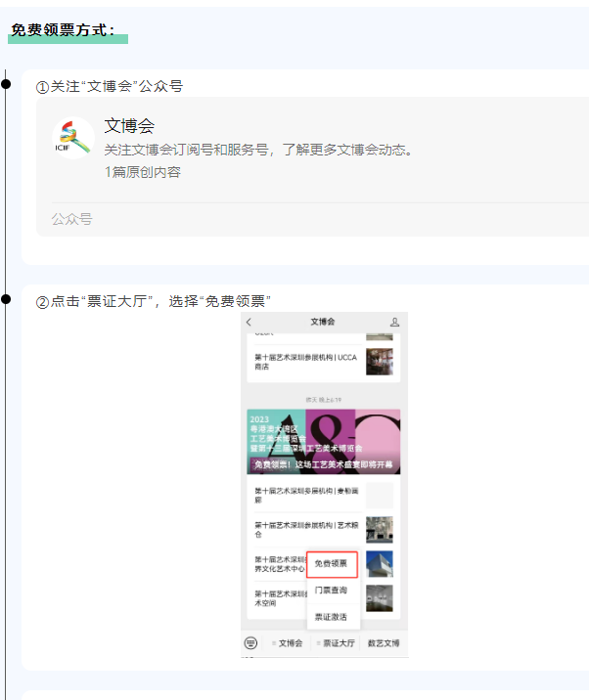
Task: Click step text ②点击“票证大厅”，选择“免费领票”
Action: coord(154,301)
